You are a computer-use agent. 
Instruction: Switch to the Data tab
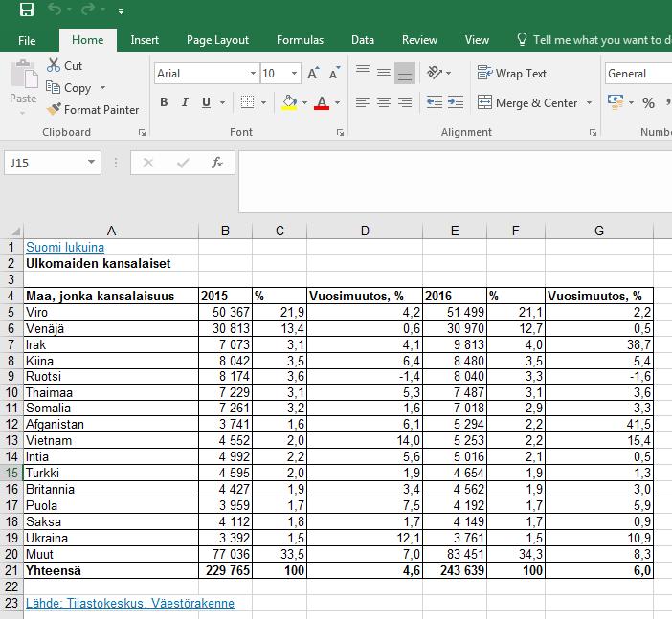coord(363,40)
